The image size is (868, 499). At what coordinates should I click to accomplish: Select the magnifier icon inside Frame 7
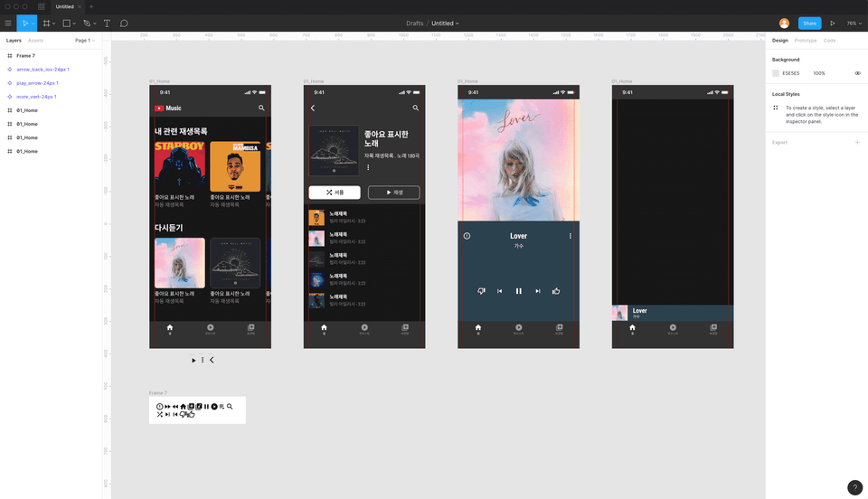(x=230, y=407)
